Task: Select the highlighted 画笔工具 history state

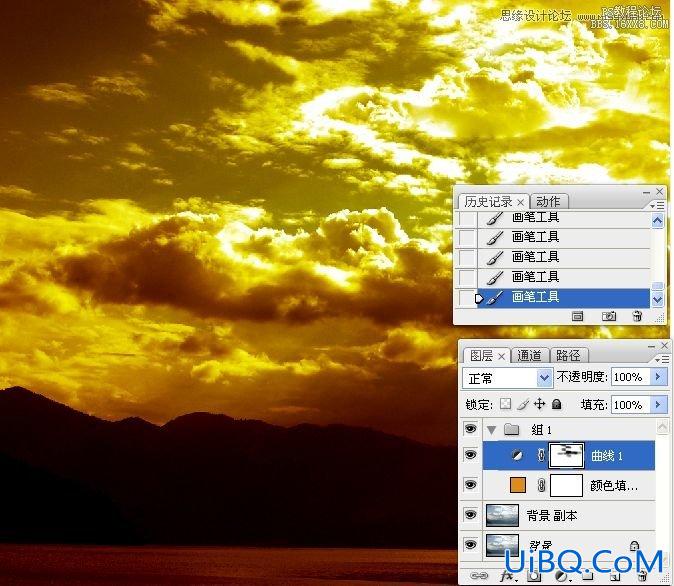Action: [563, 298]
